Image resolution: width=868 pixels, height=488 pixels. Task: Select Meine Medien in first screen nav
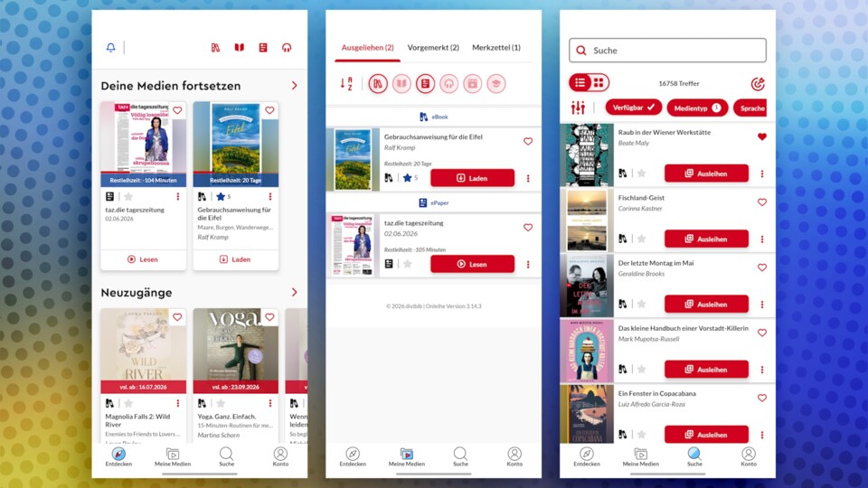click(x=173, y=457)
